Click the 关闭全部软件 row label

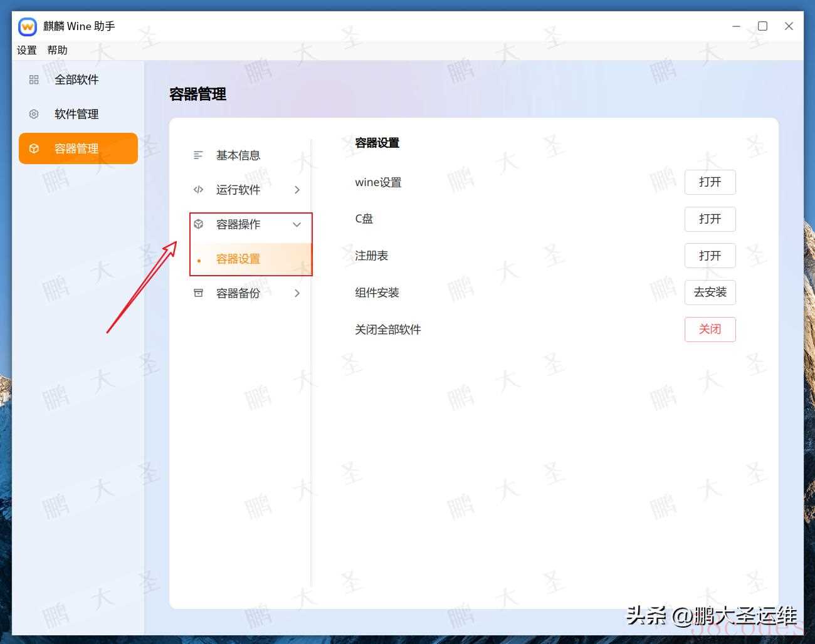coord(387,330)
